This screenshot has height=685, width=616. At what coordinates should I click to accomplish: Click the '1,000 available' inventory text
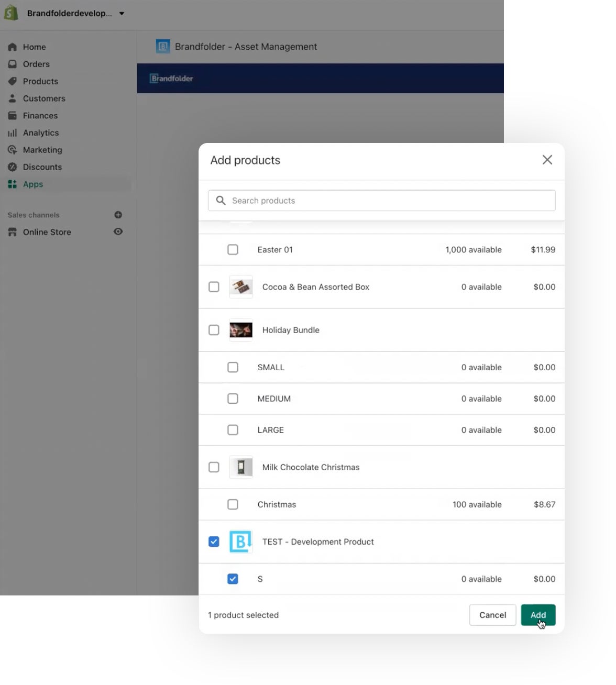pos(474,250)
